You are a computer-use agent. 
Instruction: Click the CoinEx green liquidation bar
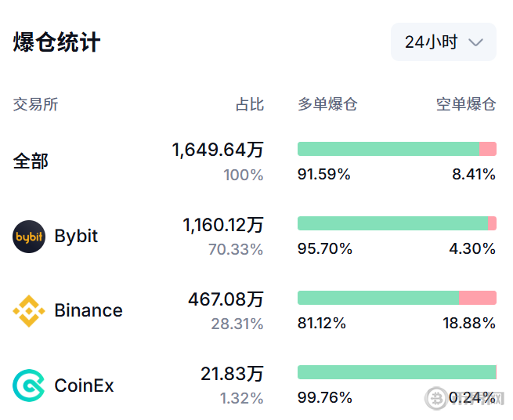pos(396,372)
